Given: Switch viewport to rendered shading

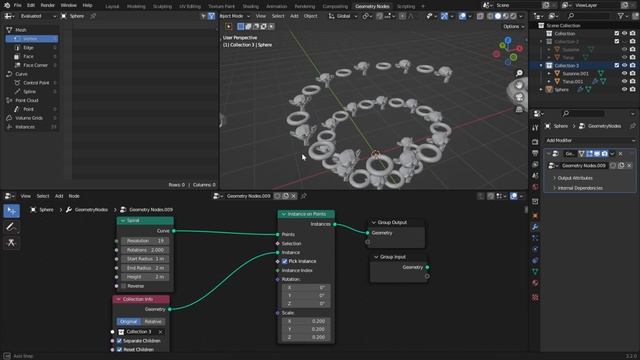Looking at the screenshot, I should click(x=513, y=16).
